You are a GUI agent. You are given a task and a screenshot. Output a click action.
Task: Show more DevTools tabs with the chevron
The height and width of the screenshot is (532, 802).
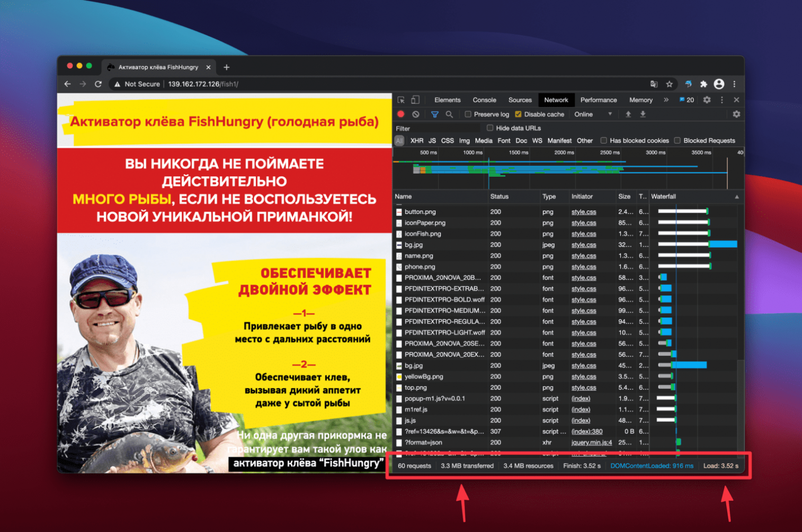tap(666, 100)
